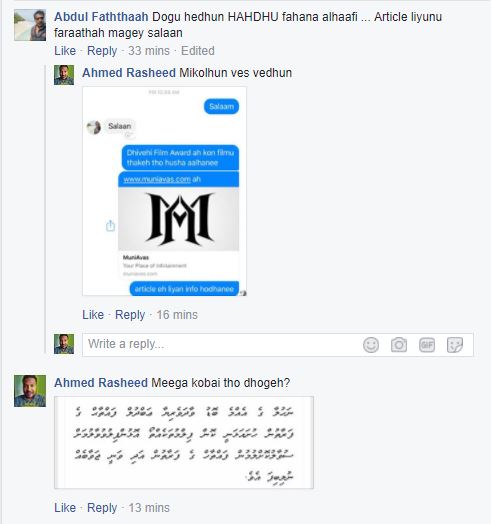Open the GIF picker in reply box
The height and width of the screenshot is (524, 491).
(427, 345)
